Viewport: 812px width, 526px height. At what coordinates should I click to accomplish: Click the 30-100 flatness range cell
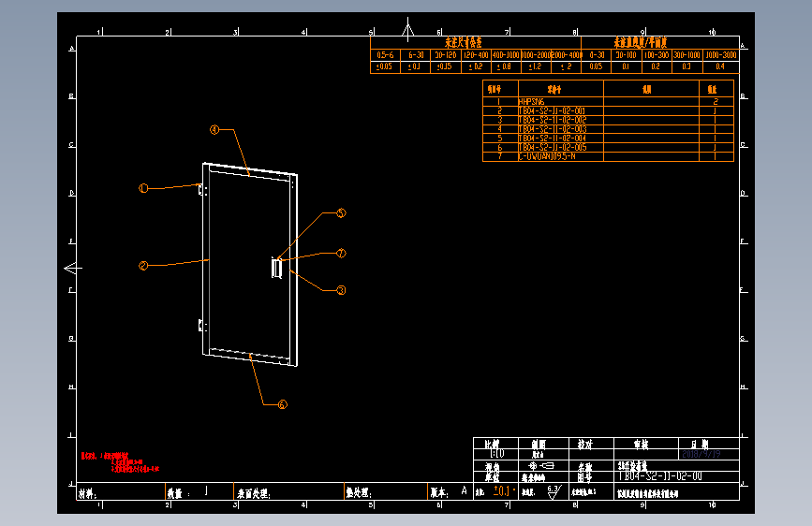[626, 55]
